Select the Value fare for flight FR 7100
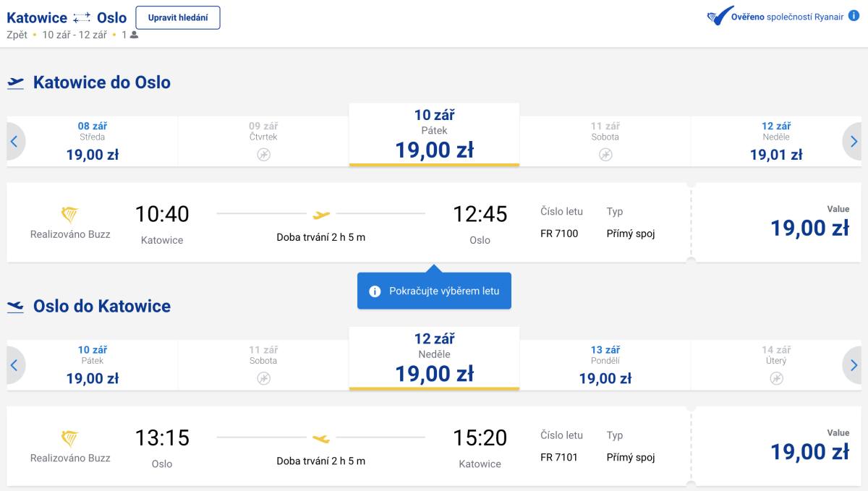 (x=809, y=223)
